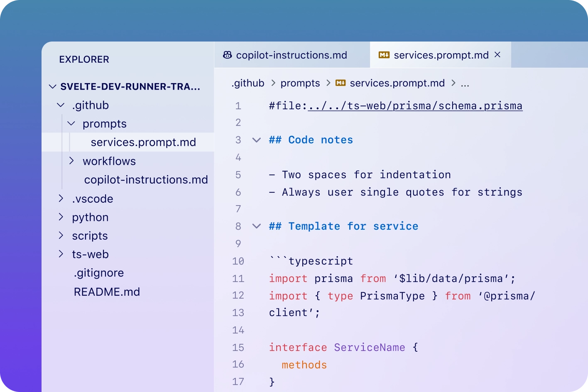The height and width of the screenshot is (392, 588).
Task: Click line number 10 in the gutter
Action: click(238, 261)
